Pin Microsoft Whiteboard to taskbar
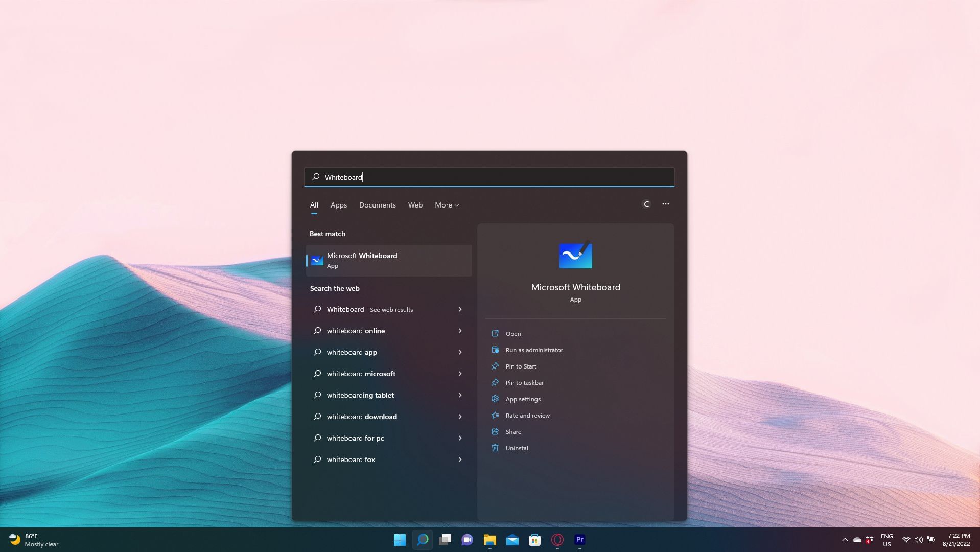Image resolution: width=980 pixels, height=552 pixels. point(524,382)
